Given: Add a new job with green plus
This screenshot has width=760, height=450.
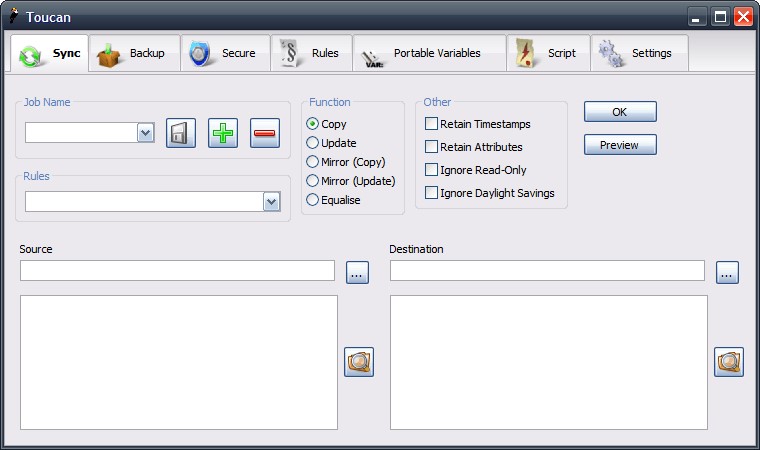Looking at the screenshot, I should point(223,133).
